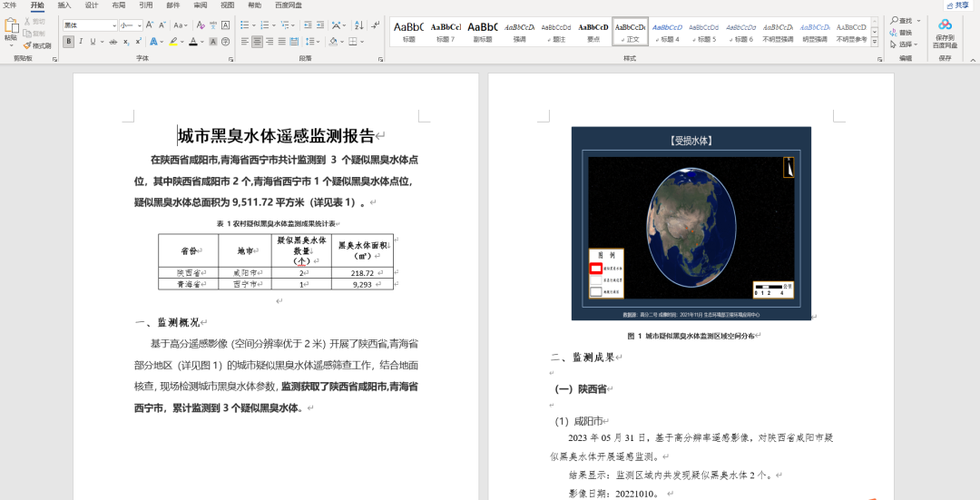Apply the 标题 7 style

point(446,32)
